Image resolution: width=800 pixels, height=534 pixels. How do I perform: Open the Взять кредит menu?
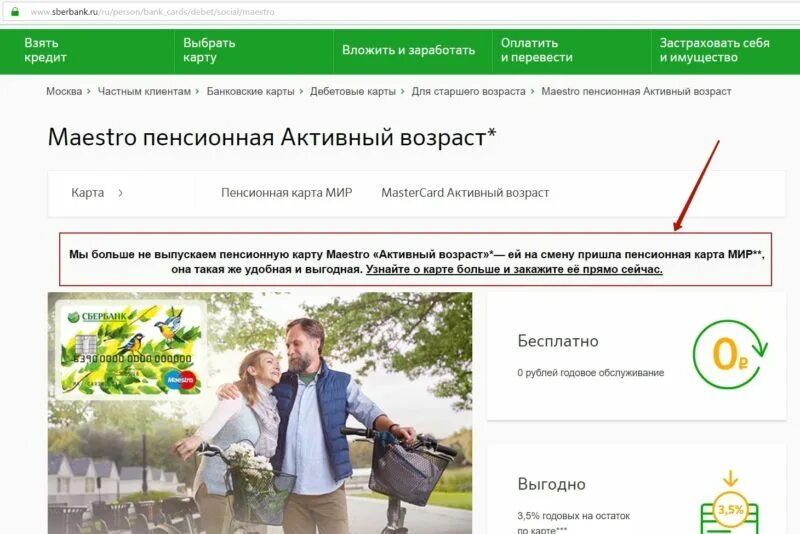(x=45, y=50)
